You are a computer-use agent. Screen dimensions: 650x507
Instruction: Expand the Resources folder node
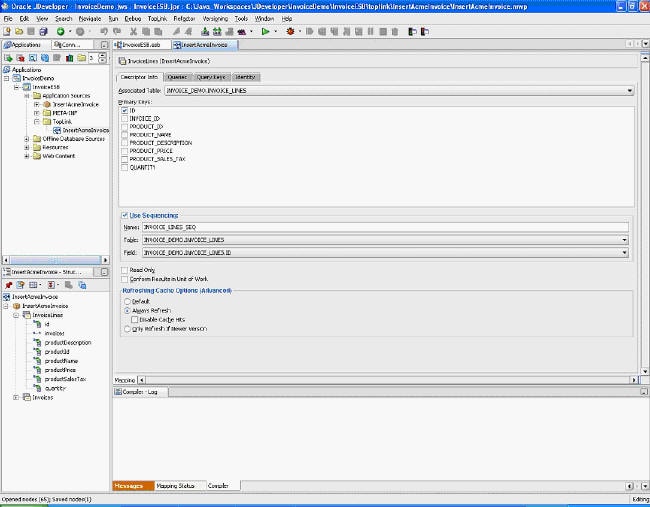click(27, 148)
